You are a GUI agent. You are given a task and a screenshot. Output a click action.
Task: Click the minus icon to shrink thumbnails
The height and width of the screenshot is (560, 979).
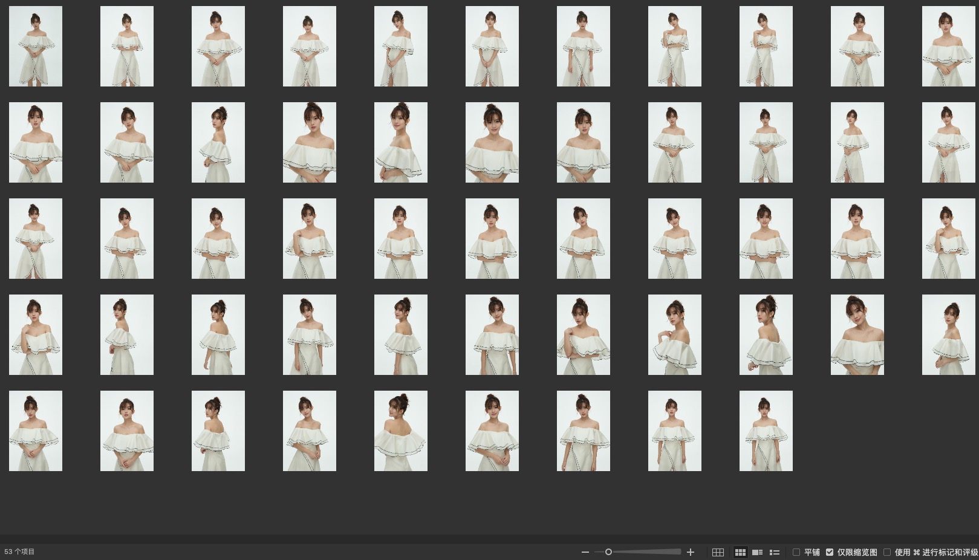(x=585, y=552)
